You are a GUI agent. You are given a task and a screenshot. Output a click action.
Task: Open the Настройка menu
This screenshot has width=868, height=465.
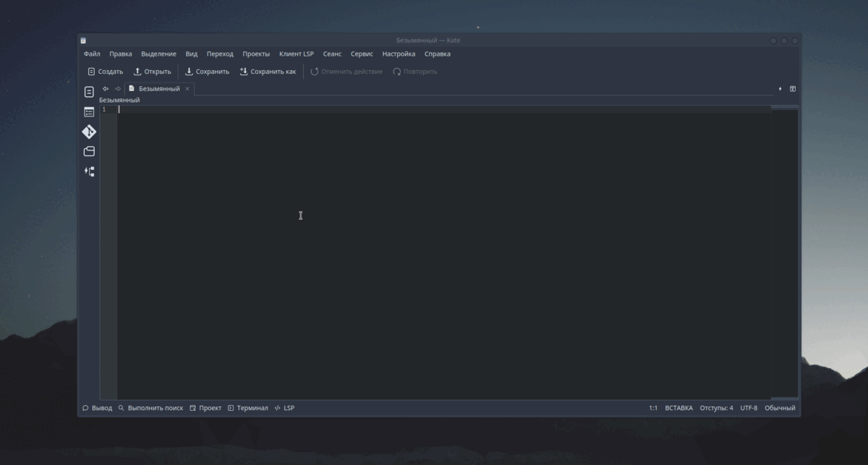399,54
